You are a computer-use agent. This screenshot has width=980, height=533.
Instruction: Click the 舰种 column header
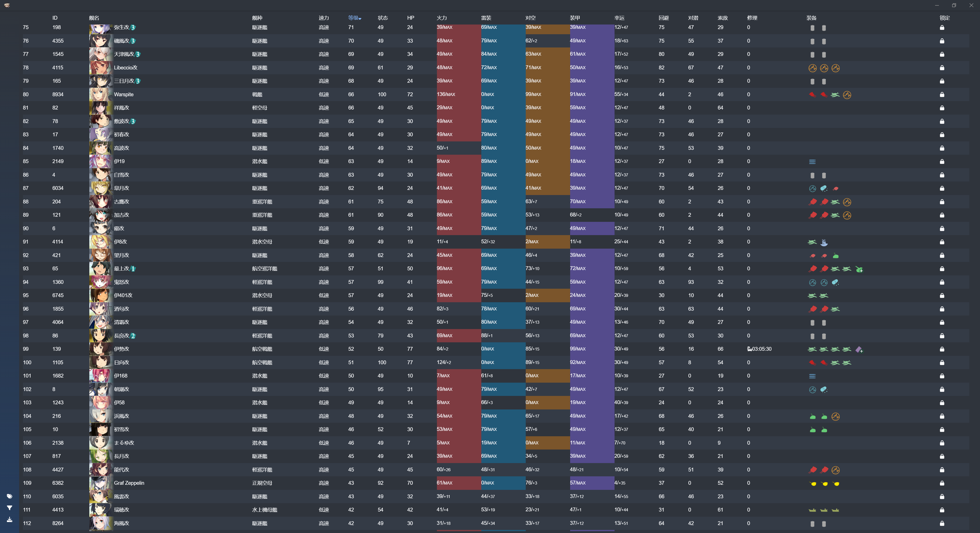point(257,18)
